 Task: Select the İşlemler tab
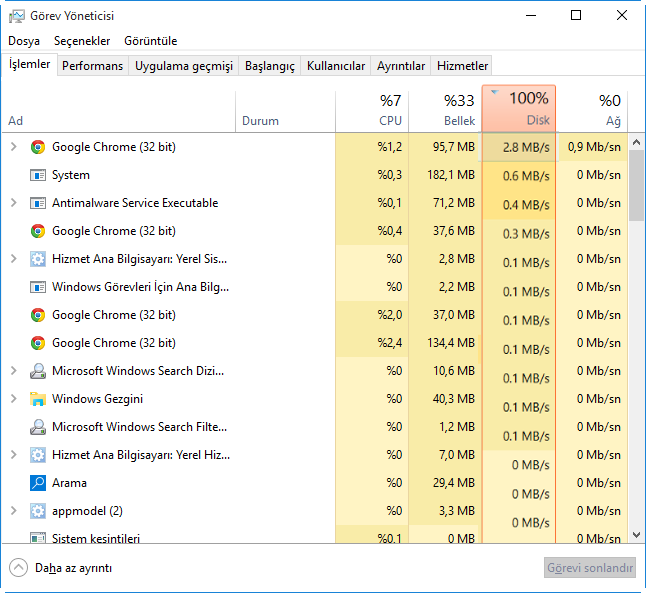click(x=29, y=64)
